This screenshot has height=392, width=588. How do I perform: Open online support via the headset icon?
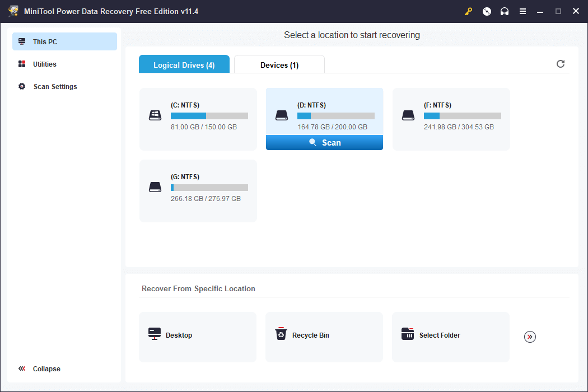pyautogui.click(x=504, y=11)
